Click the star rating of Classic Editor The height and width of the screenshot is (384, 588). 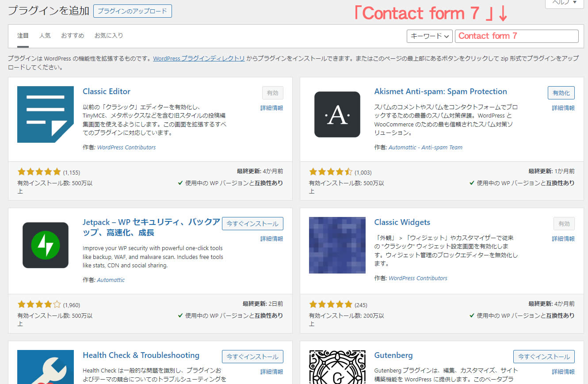point(39,172)
